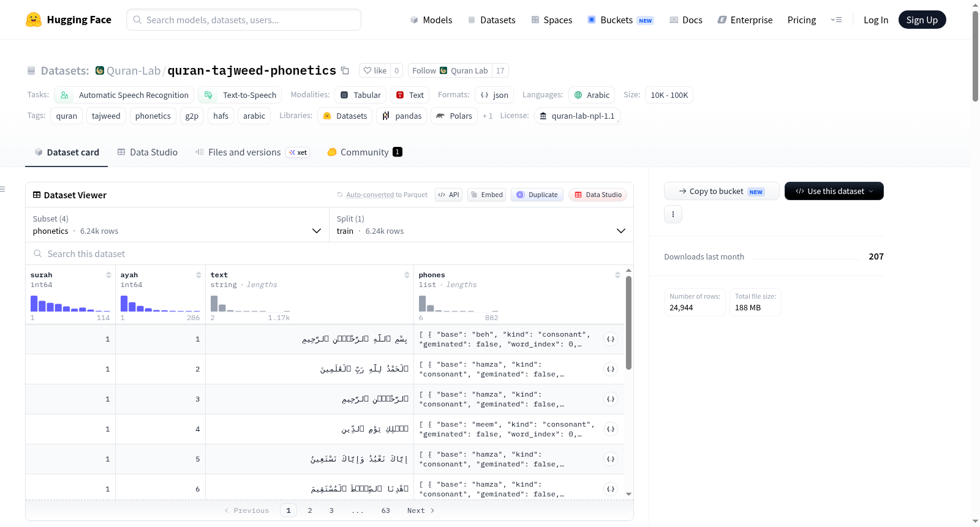The image size is (980, 527).
Task: Filter by Text modality tag
Action: click(x=410, y=95)
